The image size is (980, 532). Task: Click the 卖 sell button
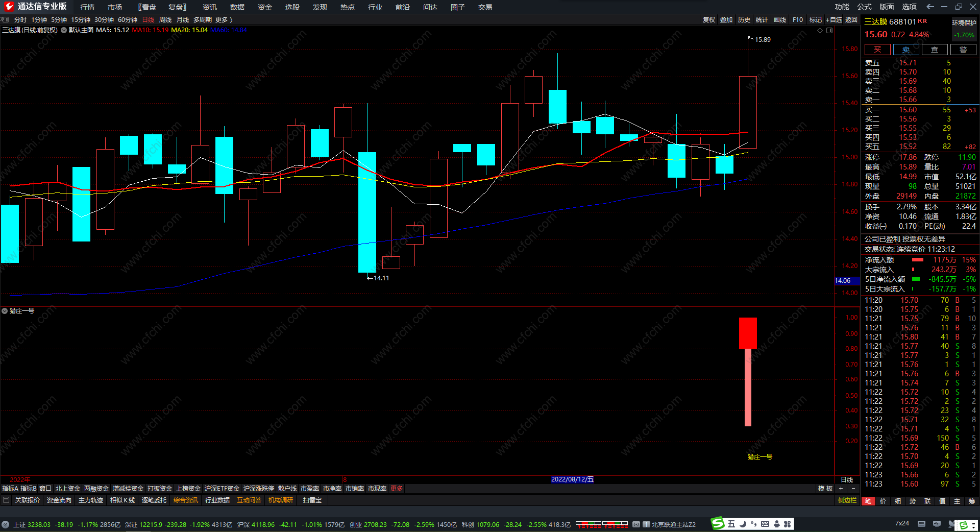pos(906,50)
